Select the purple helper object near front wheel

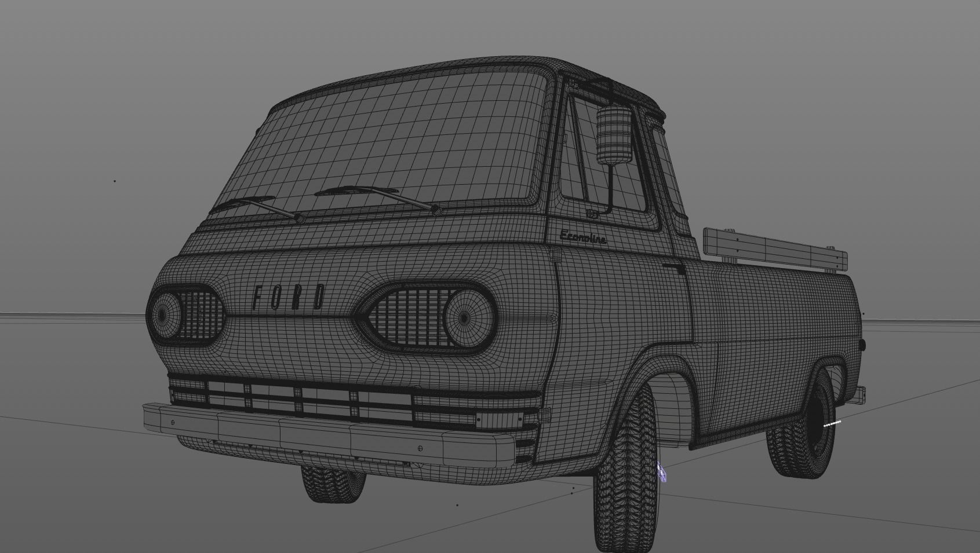click(x=662, y=471)
